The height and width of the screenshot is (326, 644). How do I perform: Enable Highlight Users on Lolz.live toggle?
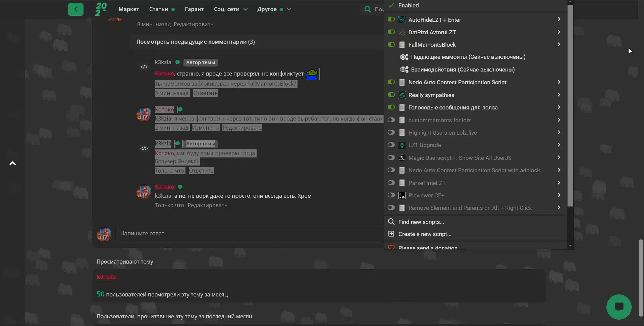point(391,132)
